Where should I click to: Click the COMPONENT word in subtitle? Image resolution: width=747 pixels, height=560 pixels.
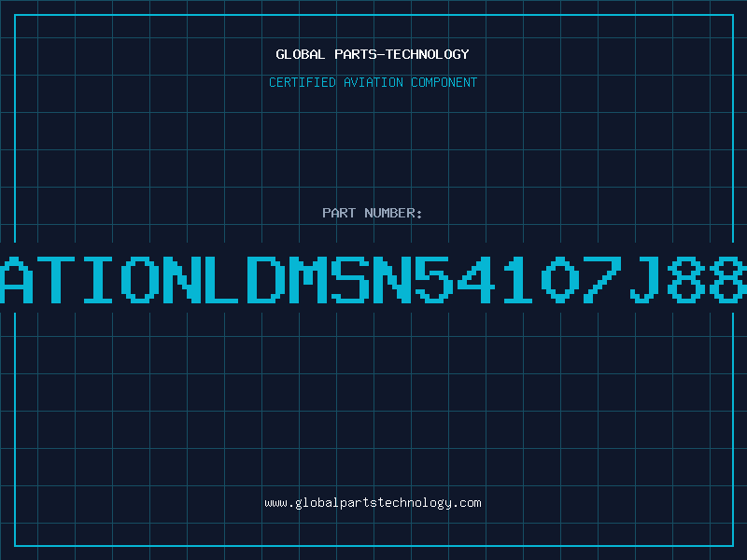pyautogui.click(x=444, y=82)
